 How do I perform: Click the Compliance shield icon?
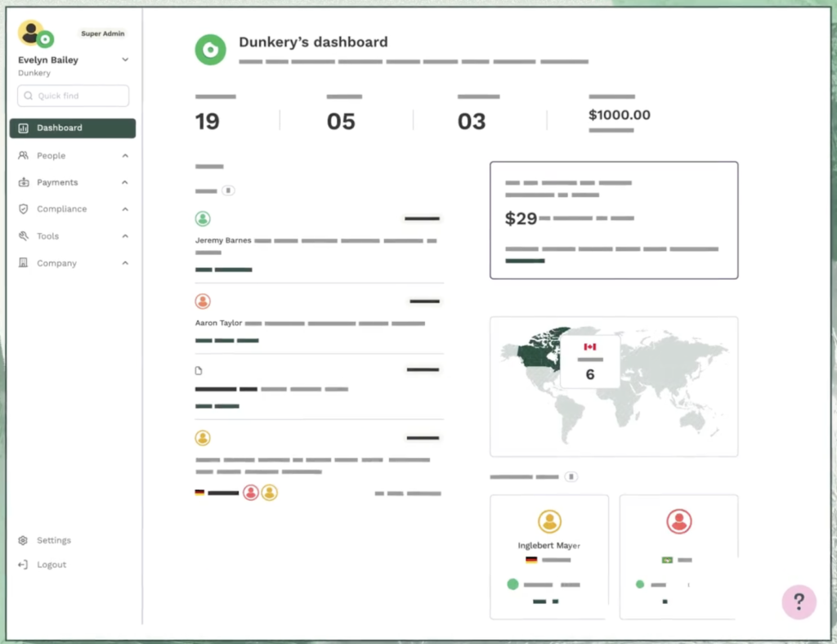[24, 209]
